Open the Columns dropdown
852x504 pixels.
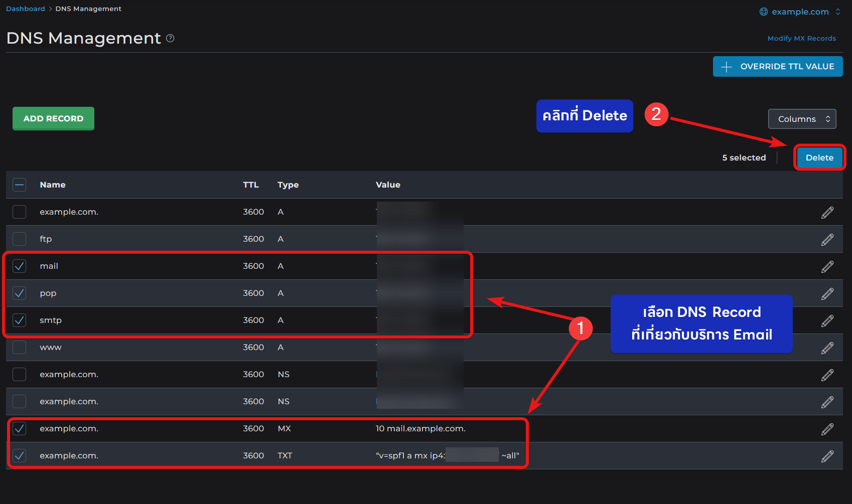[802, 119]
